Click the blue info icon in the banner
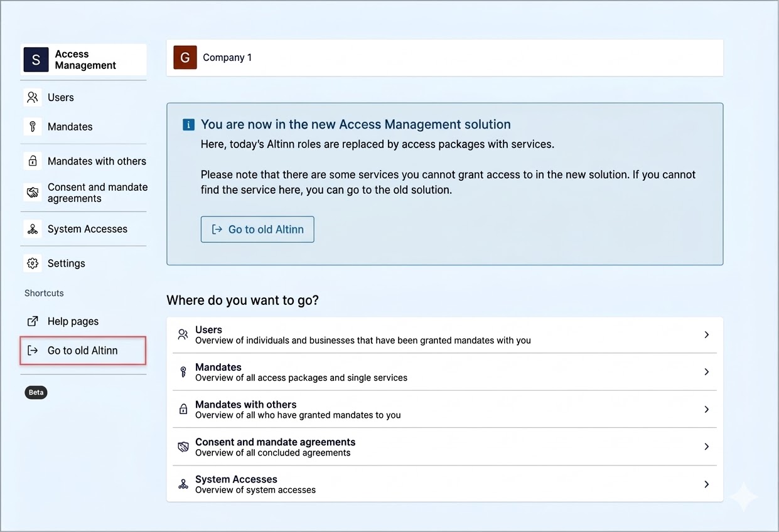The height and width of the screenshot is (532, 779). pyautogui.click(x=188, y=125)
